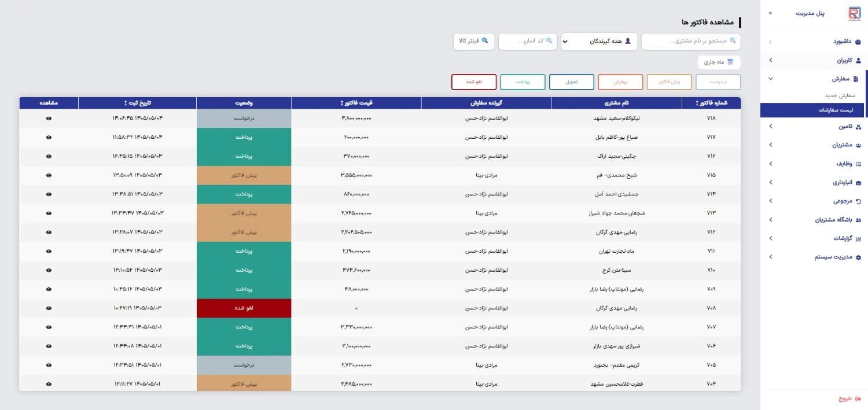Viewport: 868px width, 410px height.
Task: Open the فیلتر کالا filter button
Action: coord(473,41)
